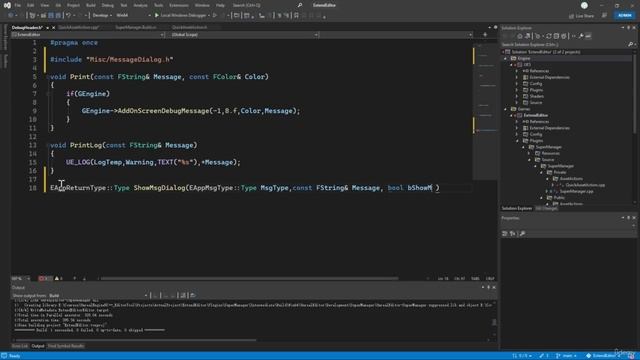This screenshot has height=360, width=640.
Task: Open the File menu
Action: pos(18,5)
